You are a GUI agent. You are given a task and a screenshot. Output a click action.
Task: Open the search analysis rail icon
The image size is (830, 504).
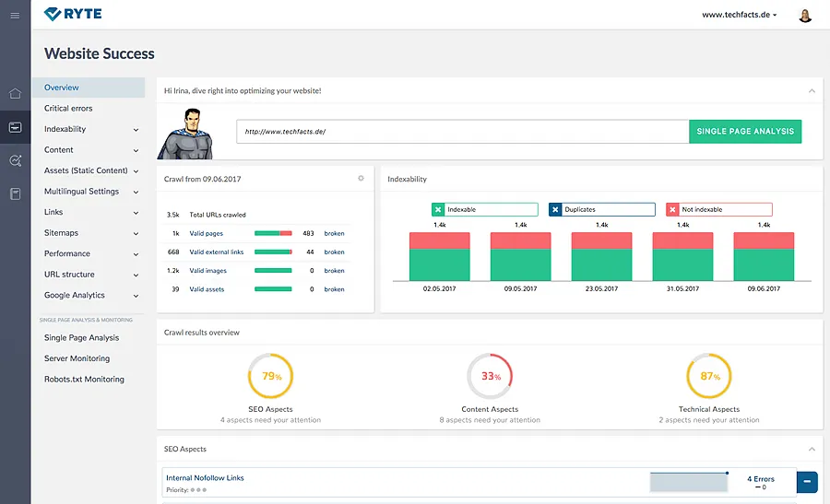pyautogui.click(x=16, y=160)
